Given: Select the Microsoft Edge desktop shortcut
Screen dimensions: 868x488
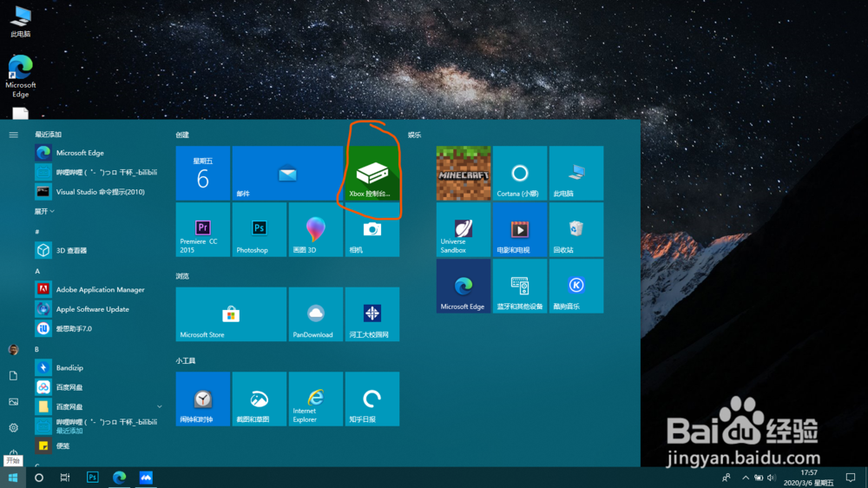Looking at the screenshot, I should point(21,76).
